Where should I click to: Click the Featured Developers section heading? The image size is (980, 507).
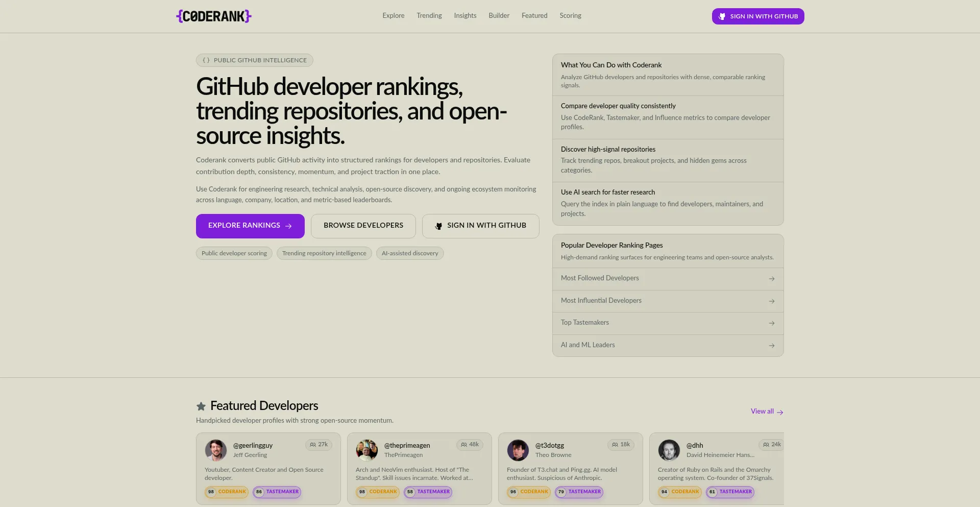(x=264, y=406)
